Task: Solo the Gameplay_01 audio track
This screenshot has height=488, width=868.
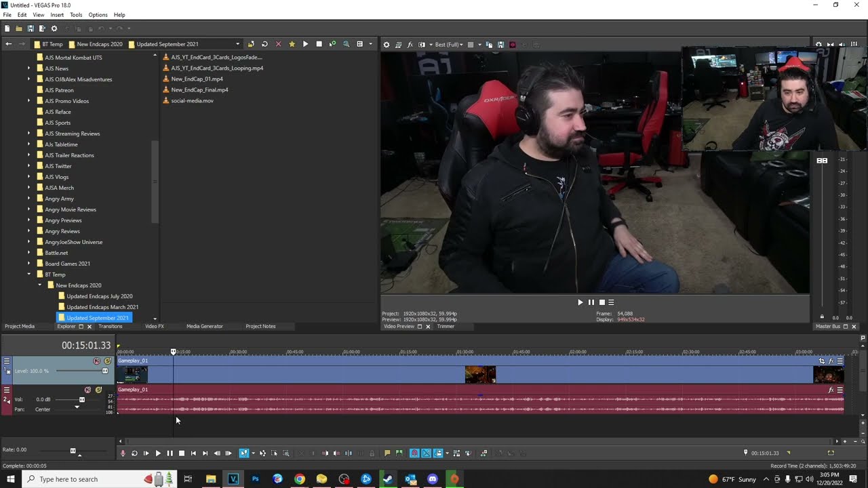Action: click(x=98, y=390)
